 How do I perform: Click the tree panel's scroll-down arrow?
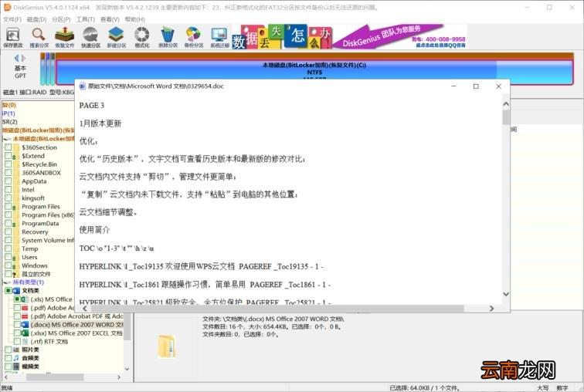[127, 370]
